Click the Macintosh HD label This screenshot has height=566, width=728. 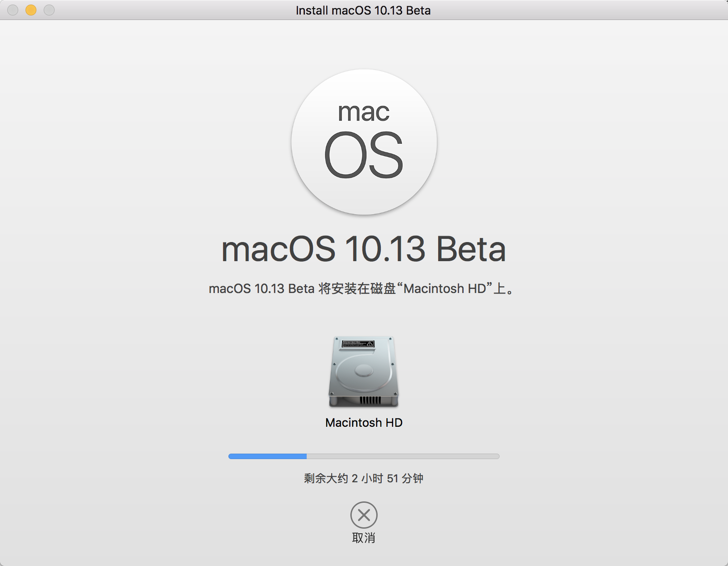click(364, 423)
